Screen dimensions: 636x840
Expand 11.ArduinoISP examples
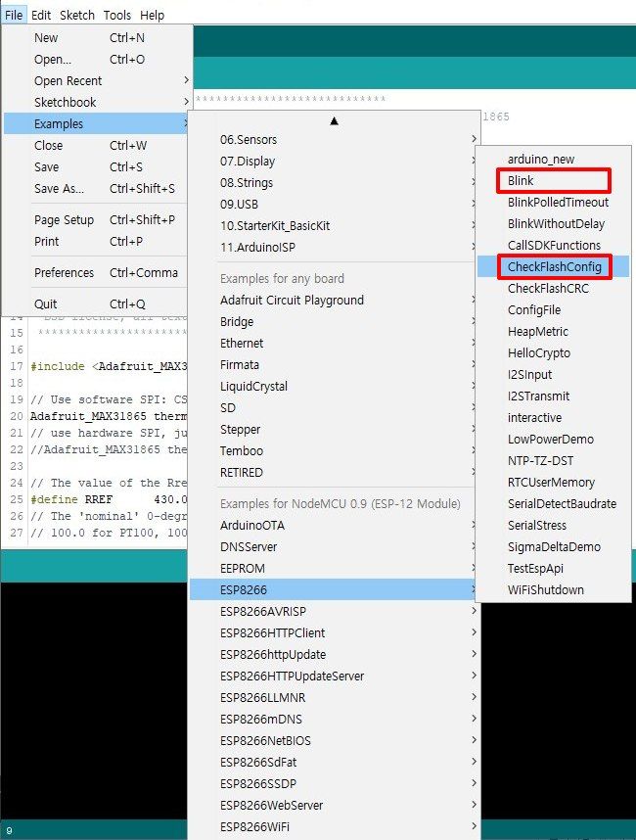[334, 247]
